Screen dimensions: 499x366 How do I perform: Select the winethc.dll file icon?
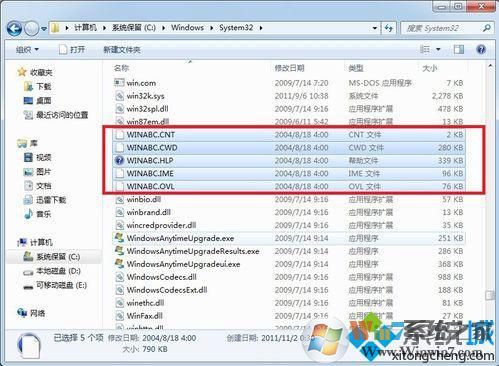point(119,303)
